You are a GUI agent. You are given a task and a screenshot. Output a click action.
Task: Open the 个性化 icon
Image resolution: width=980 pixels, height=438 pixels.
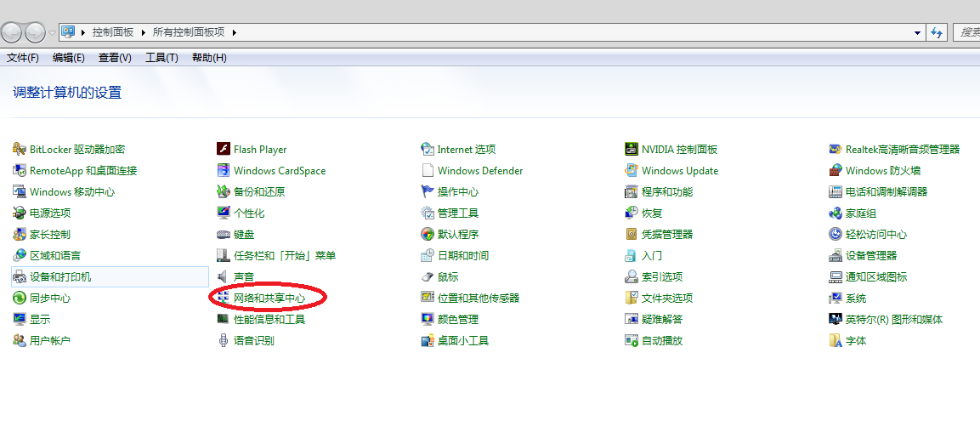pyautogui.click(x=224, y=213)
